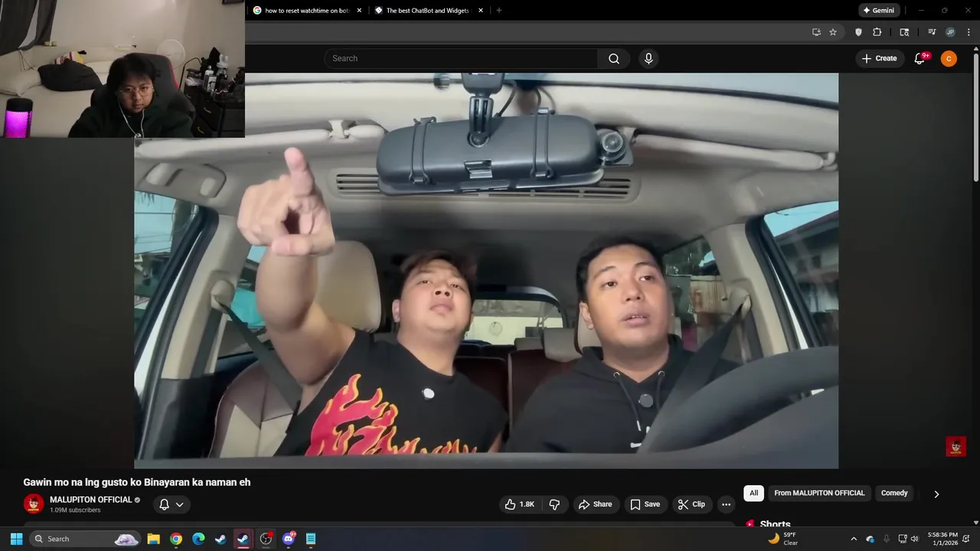The height and width of the screenshot is (551, 980).
Task: Click the channel watermark in video corner
Action: [955, 446]
